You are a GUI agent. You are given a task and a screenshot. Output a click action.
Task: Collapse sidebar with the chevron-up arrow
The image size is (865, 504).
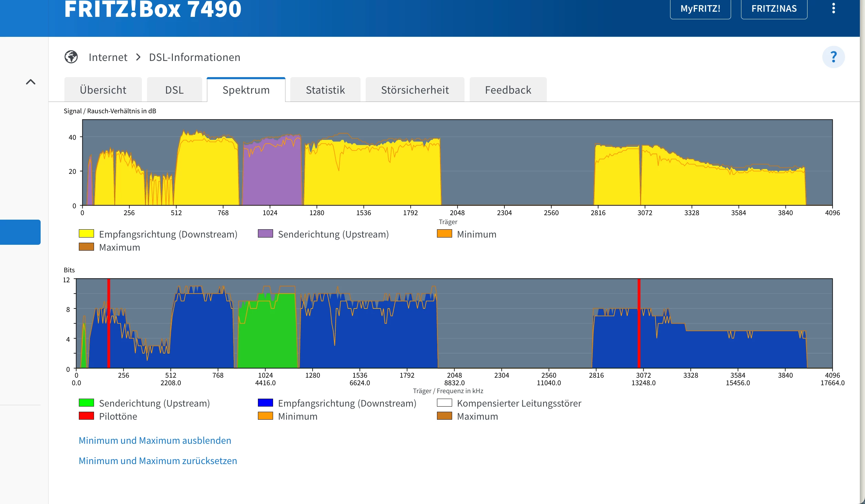pos(31,82)
